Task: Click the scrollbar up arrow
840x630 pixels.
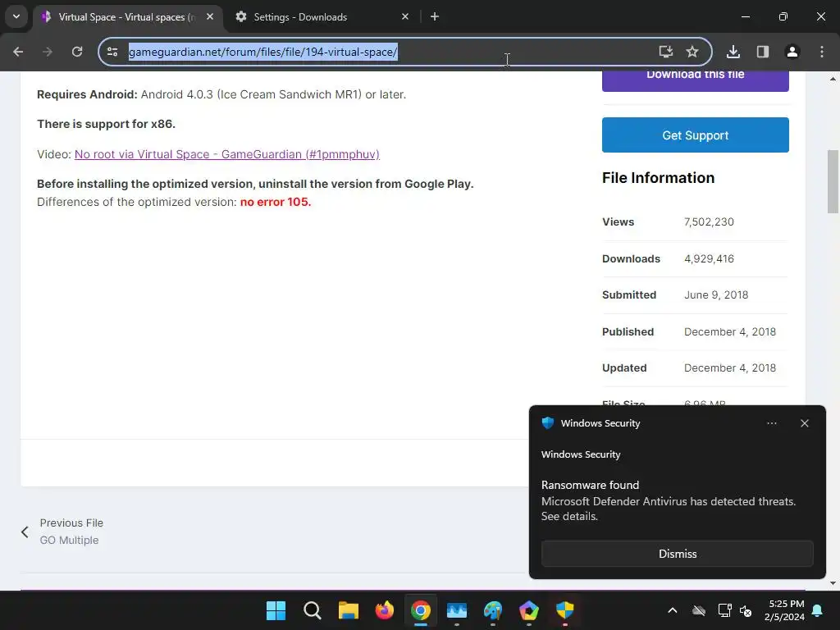Action: click(x=833, y=80)
